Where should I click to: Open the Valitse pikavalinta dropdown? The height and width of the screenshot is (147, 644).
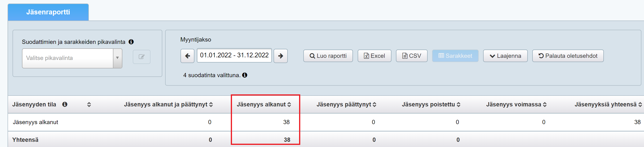pos(72,58)
